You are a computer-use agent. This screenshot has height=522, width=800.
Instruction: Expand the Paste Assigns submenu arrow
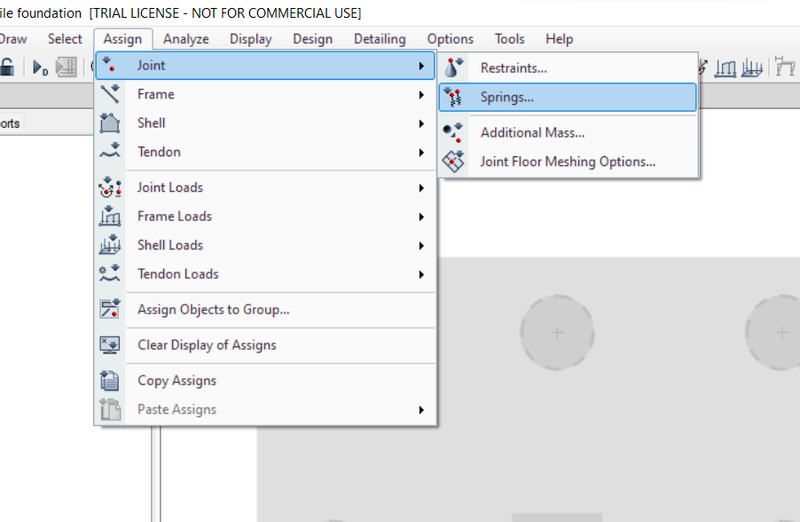click(x=421, y=410)
